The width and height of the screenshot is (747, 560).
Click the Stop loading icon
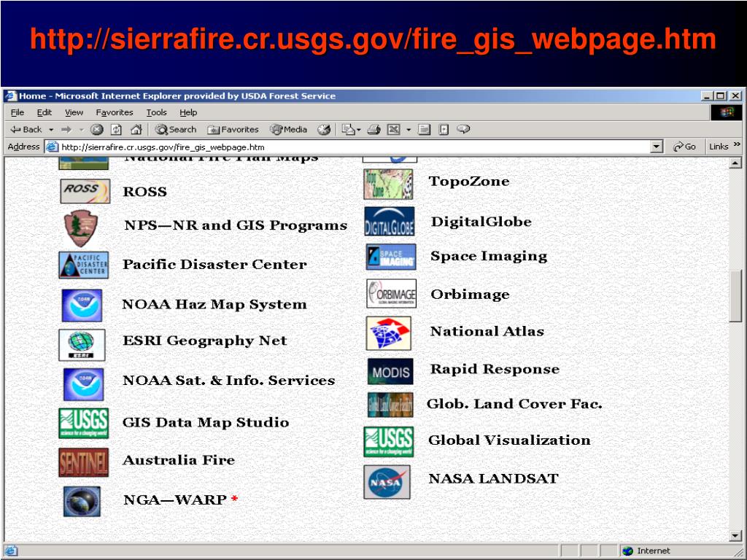click(97, 130)
